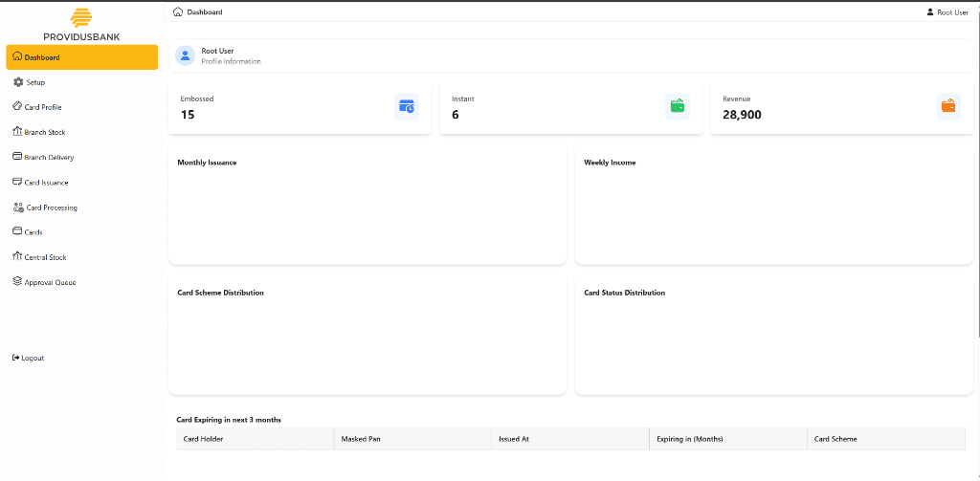980x481 pixels.
Task: Click the Instant count 6
Action: (x=455, y=115)
